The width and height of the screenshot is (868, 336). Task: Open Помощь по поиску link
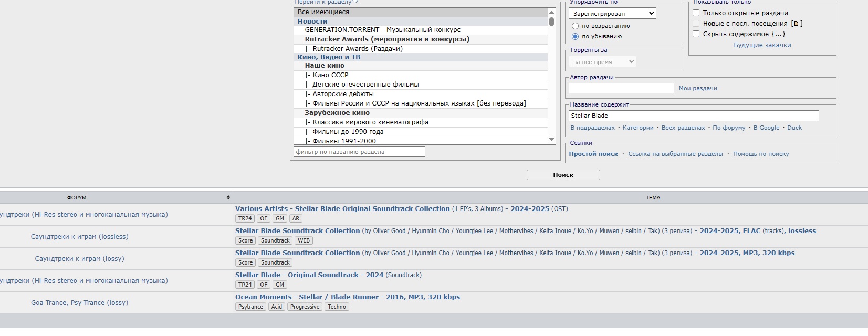[x=761, y=154]
